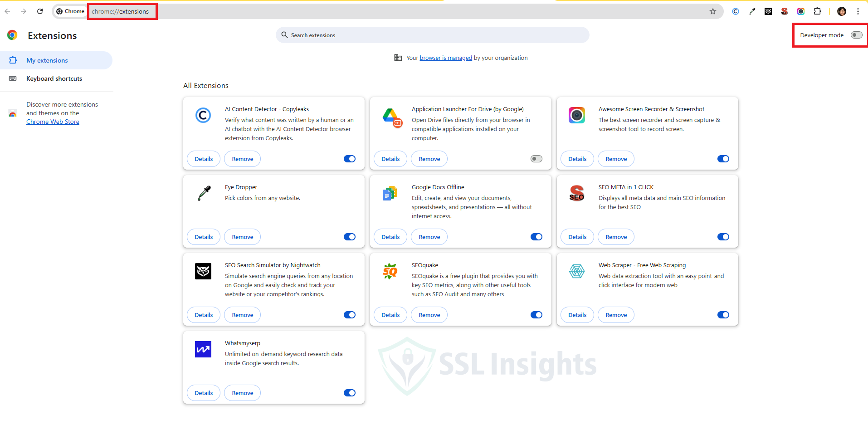Open the Extensions puzzle piece menu
The width and height of the screenshot is (868, 435).
817,11
